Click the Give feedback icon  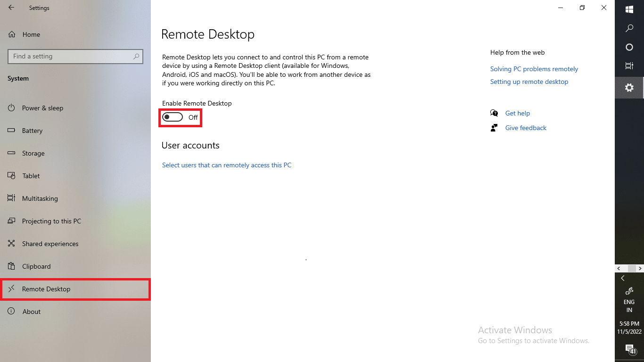[494, 128]
